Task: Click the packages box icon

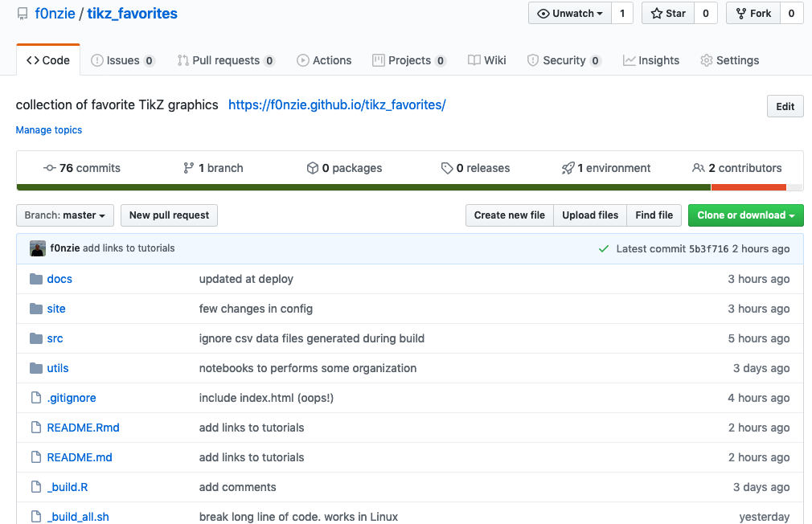Action: click(313, 168)
